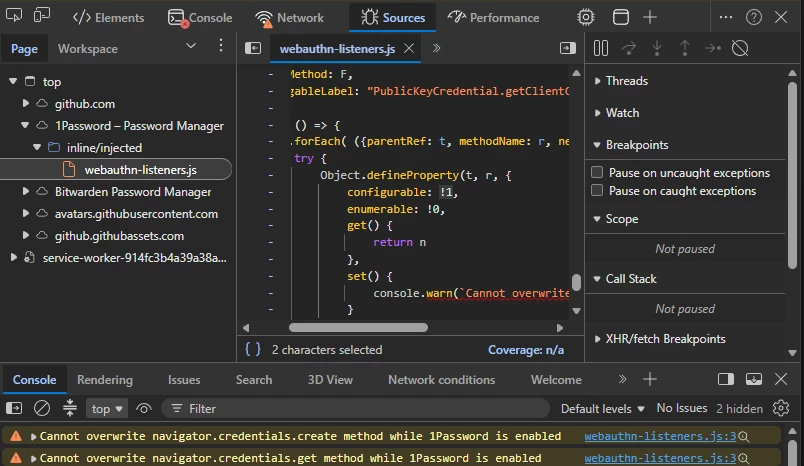
Task: Enable Pause on caught exceptions
Action: click(x=597, y=190)
